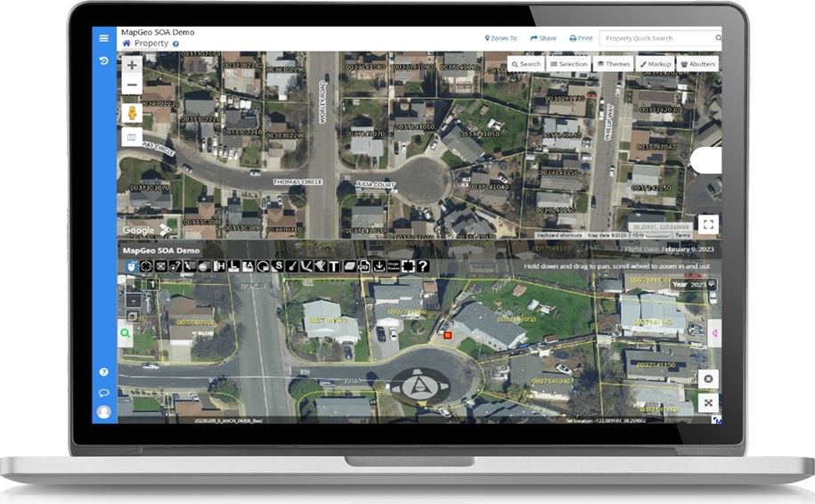Open the user profile avatar

click(104, 411)
